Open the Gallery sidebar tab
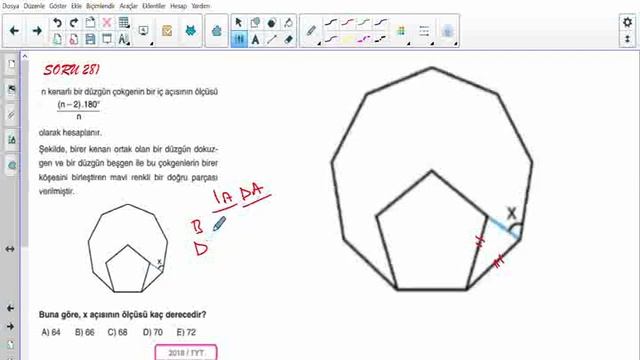640x360 pixels. [x=11, y=90]
